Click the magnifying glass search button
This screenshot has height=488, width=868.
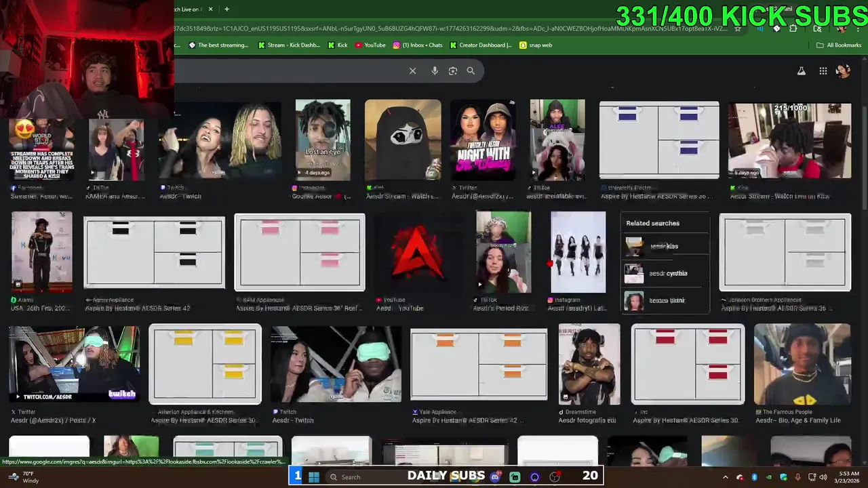pos(471,70)
